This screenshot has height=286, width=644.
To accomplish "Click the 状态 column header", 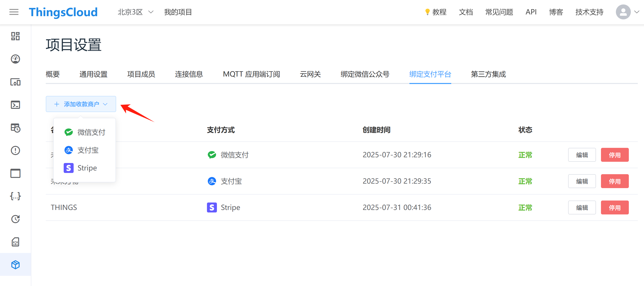I will point(525,130).
